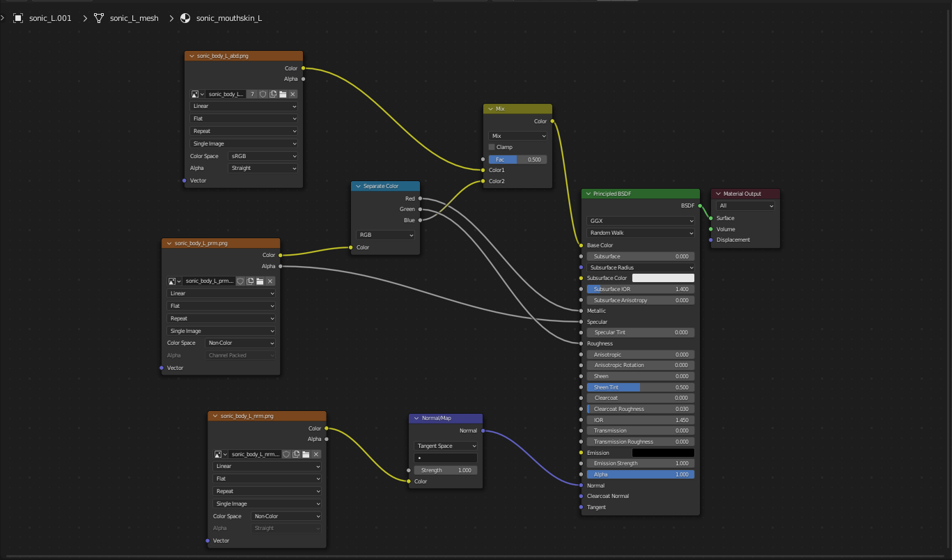Click user count 7 in abd.png node

tap(253, 94)
